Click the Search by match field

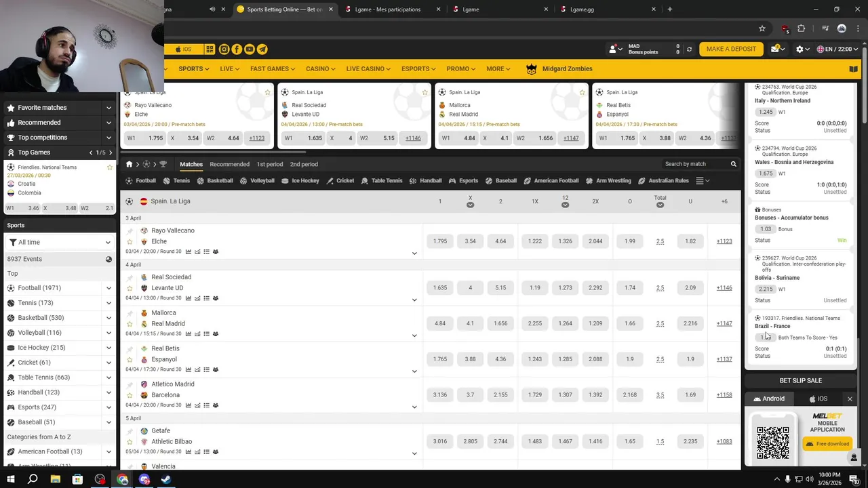tap(694, 164)
